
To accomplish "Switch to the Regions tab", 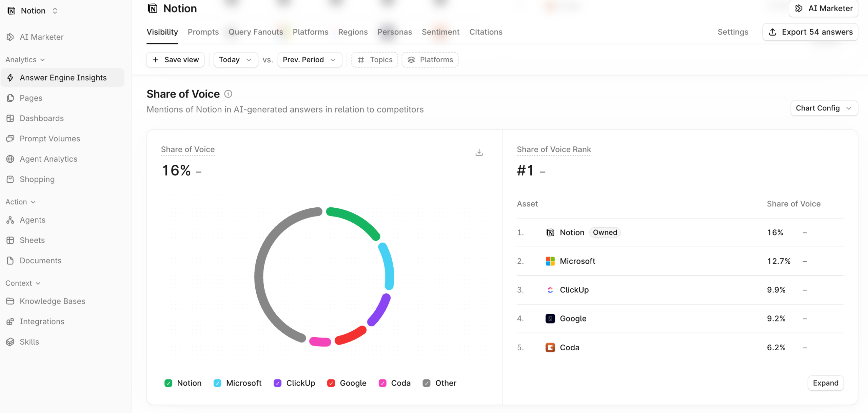I will tap(353, 32).
